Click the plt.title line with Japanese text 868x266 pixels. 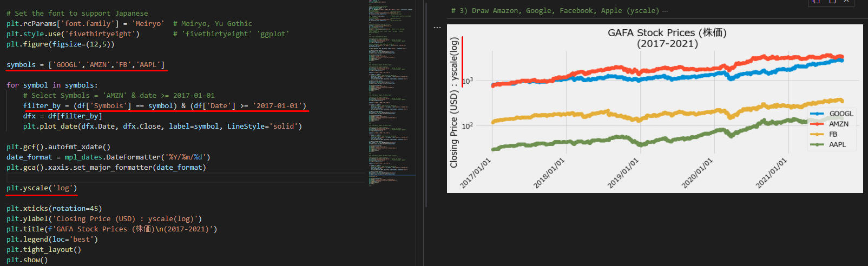click(111, 229)
